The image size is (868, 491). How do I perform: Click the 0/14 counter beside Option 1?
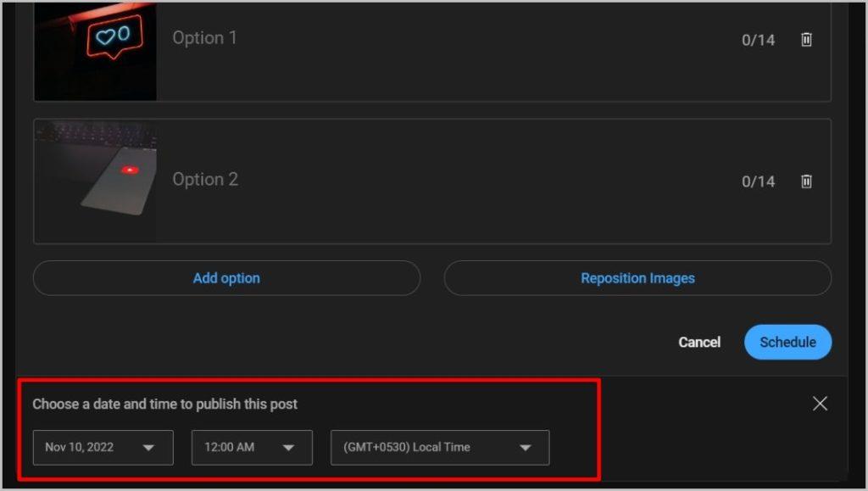758,40
